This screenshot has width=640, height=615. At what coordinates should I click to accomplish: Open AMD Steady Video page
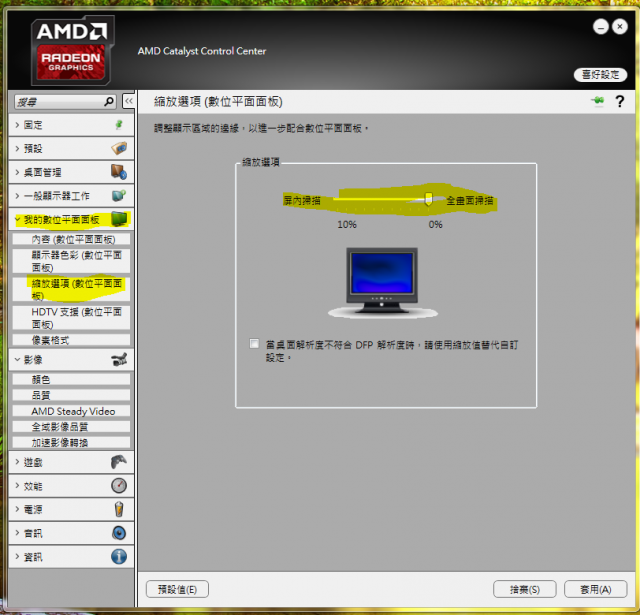coord(71,411)
